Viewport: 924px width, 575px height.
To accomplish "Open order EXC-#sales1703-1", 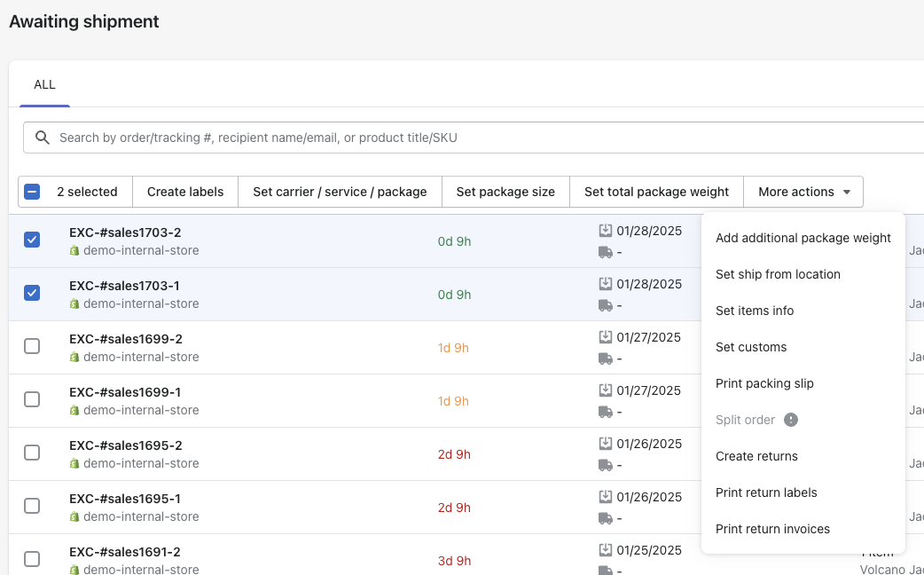I will [x=124, y=286].
